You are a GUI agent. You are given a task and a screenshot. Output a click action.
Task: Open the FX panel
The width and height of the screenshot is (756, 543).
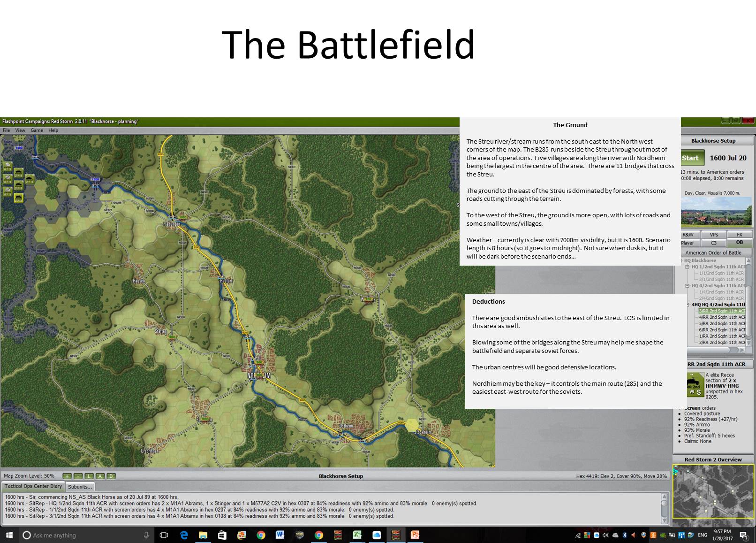click(740, 235)
